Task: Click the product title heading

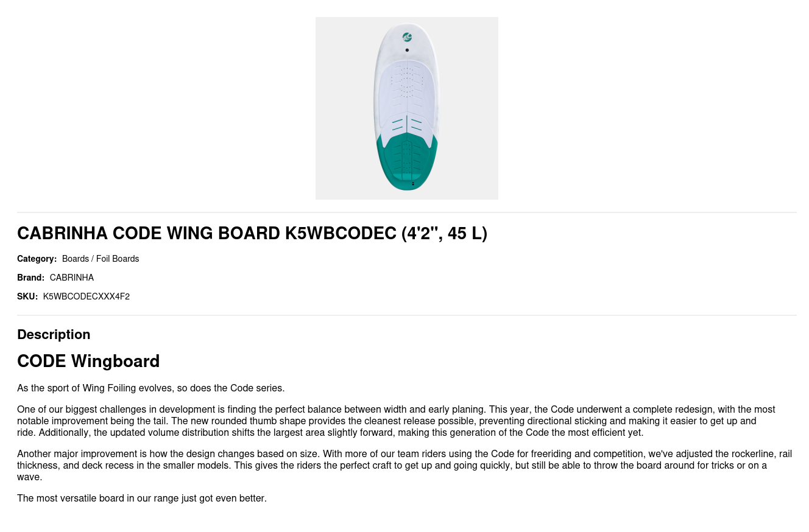Action: pyautogui.click(x=252, y=233)
